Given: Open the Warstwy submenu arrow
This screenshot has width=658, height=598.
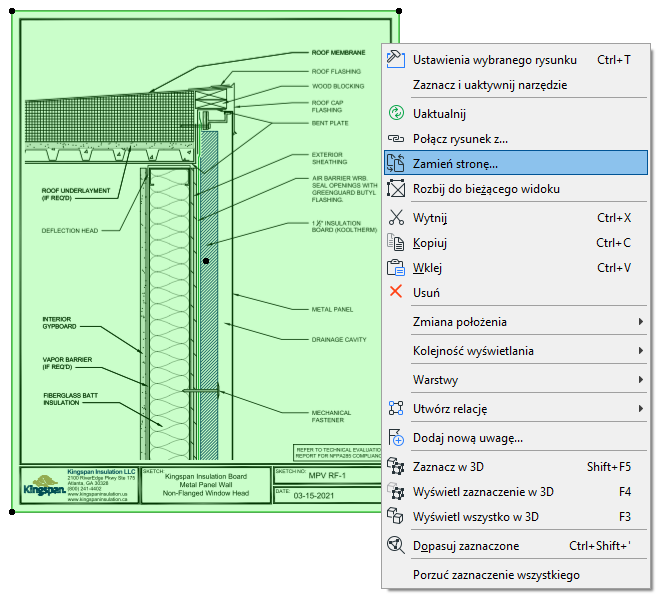Looking at the screenshot, I should pos(640,380).
